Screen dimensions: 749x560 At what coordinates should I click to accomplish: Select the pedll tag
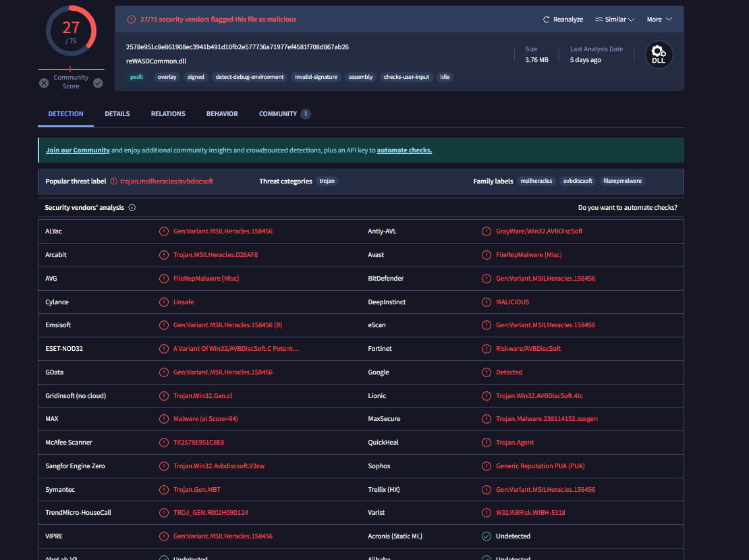[136, 77]
